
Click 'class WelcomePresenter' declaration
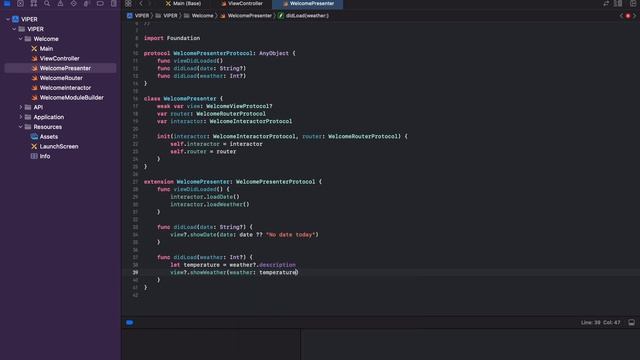click(183, 98)
